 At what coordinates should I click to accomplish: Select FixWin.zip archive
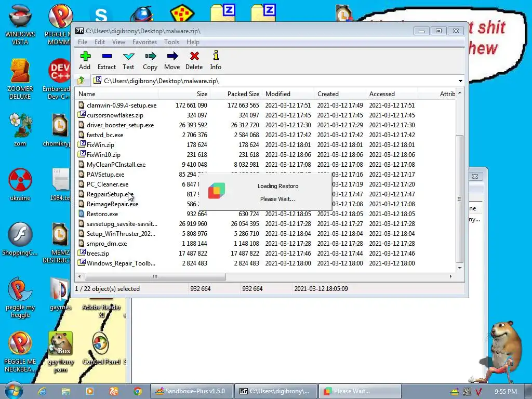pos(96,144)
